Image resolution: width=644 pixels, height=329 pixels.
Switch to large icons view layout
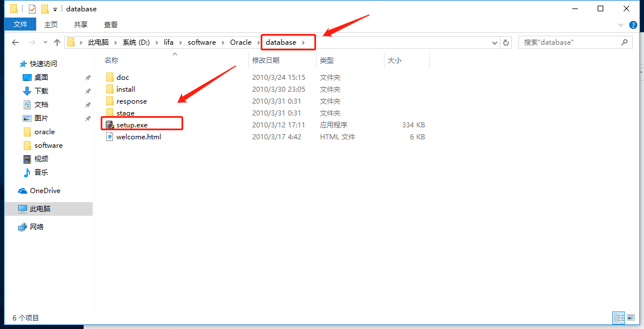coord(631,318)
